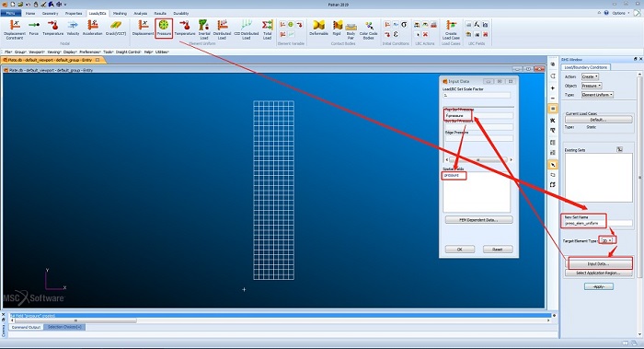The height and width of the screenshot is (349, 644).
Task: Choose the Inertial Load icon
Action: click(204, 29)
